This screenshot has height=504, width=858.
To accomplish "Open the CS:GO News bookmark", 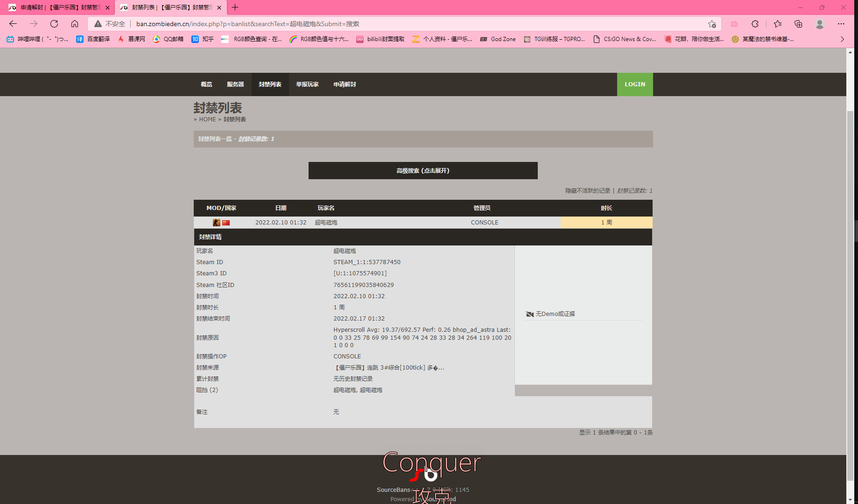I will pos(625,39).
